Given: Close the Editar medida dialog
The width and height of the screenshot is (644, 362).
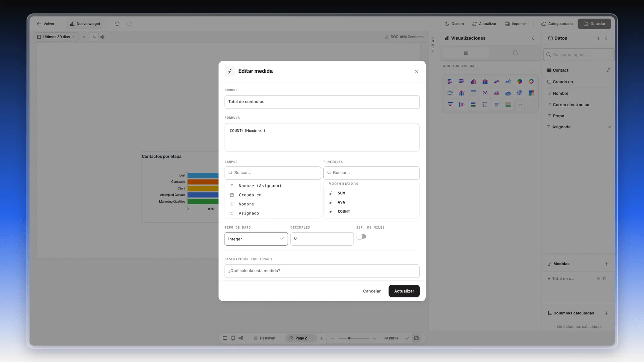Looking at the screenshot, I should click(x=416, y=71).
